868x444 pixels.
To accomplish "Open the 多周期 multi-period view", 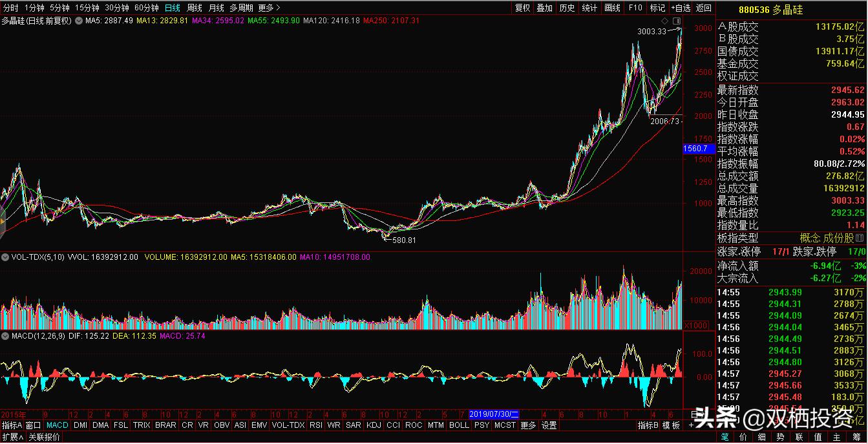I will pos(242,8).
